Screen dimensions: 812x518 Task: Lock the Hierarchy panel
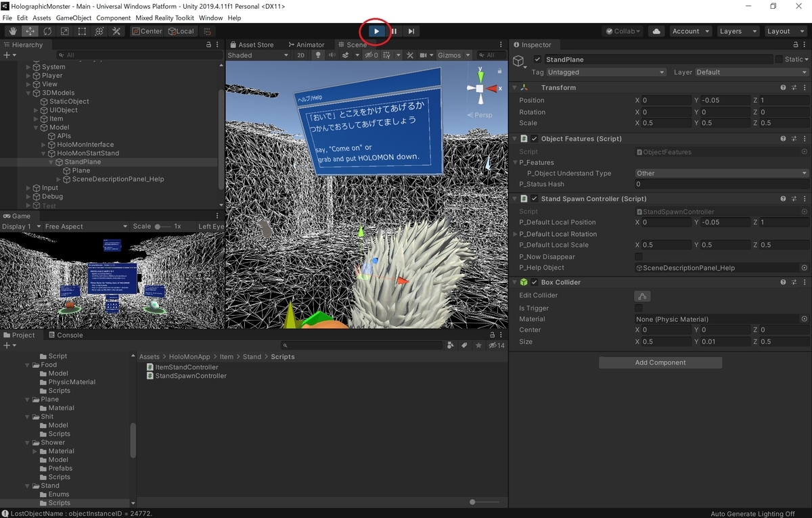208,45
